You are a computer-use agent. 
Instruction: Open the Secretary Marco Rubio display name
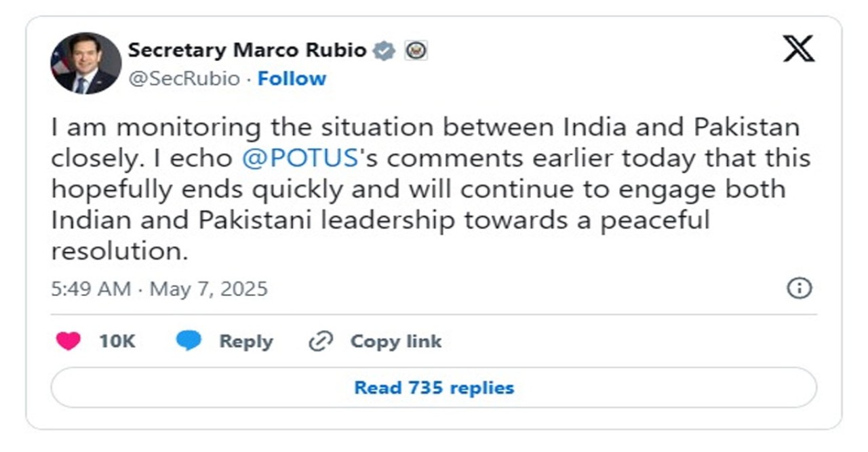pos(248,51)
